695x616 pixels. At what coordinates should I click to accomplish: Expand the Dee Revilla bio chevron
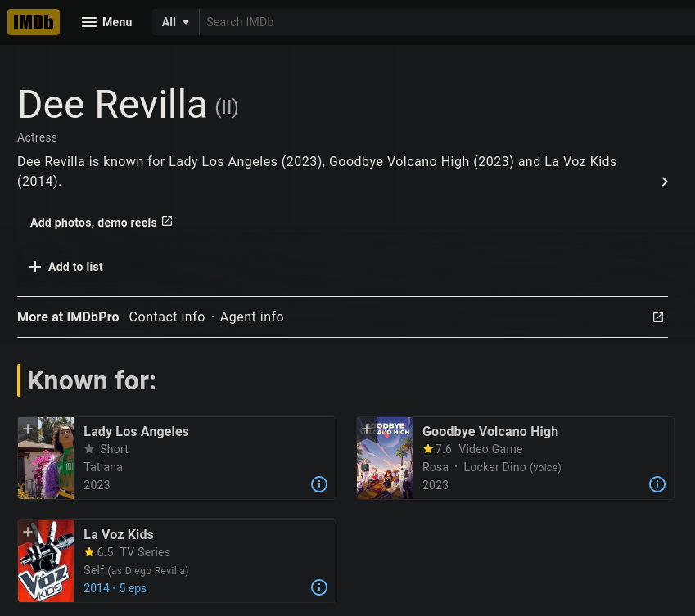665,182
